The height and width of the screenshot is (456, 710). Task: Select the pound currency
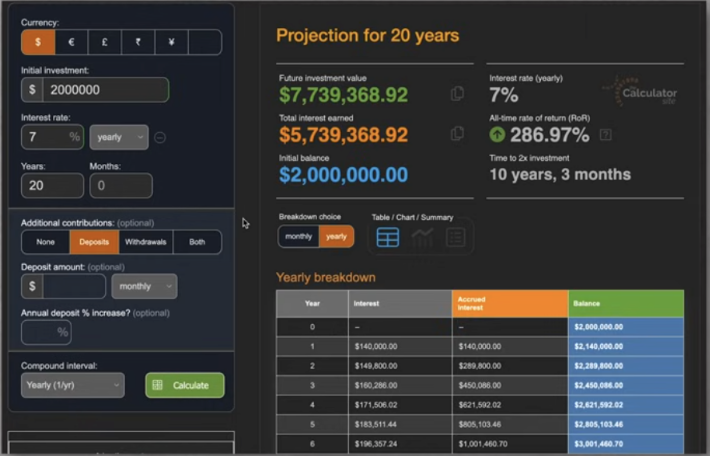105,42
